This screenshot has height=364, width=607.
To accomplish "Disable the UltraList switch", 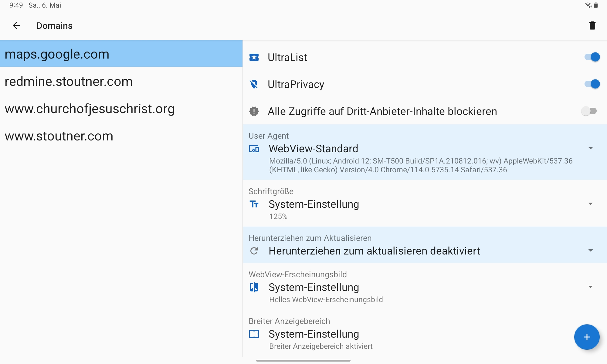I will tap(592, 57).
